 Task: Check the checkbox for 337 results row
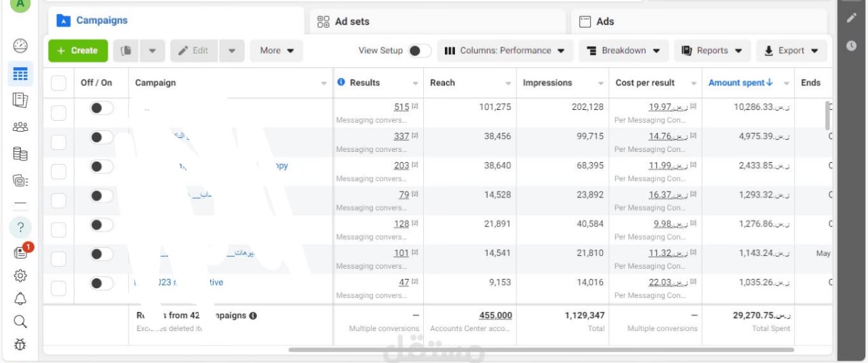pos(59,142)
